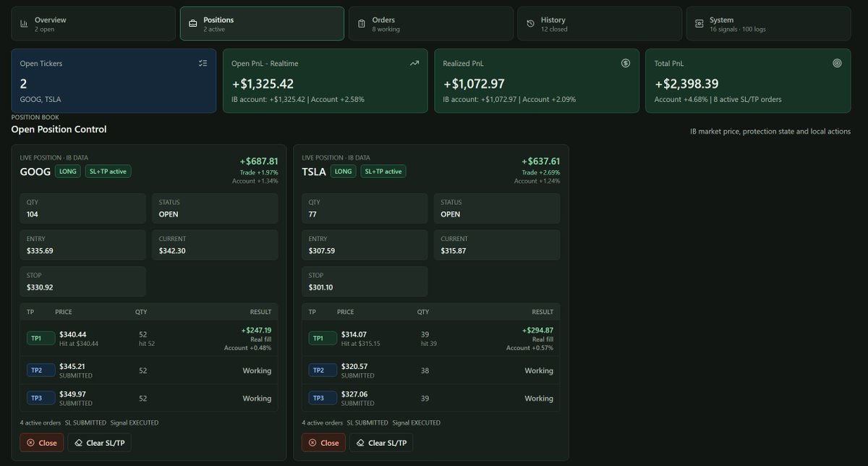Open the History tab with 12 closed
The width and height of the screenshot is (868, 466).
pyautogui.click(x=600, y=24)
